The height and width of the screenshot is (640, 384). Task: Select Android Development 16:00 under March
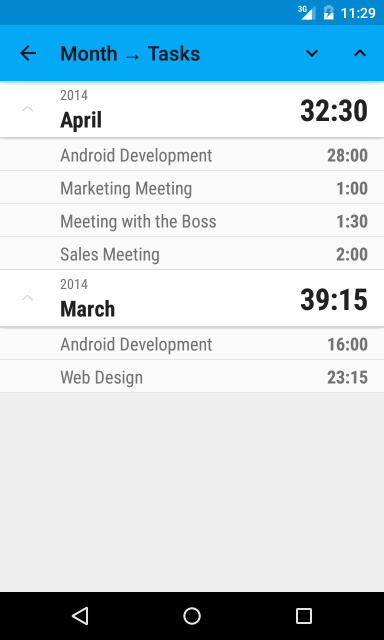[192, 344]
